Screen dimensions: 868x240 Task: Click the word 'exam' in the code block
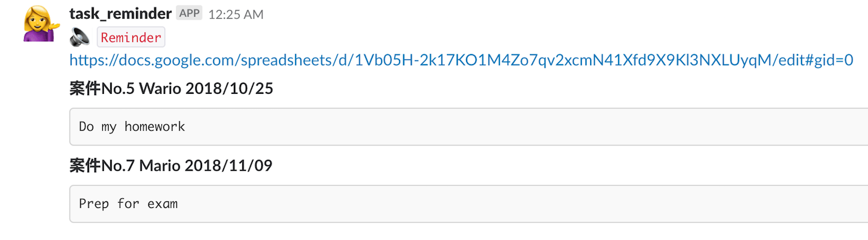(163, 204)
